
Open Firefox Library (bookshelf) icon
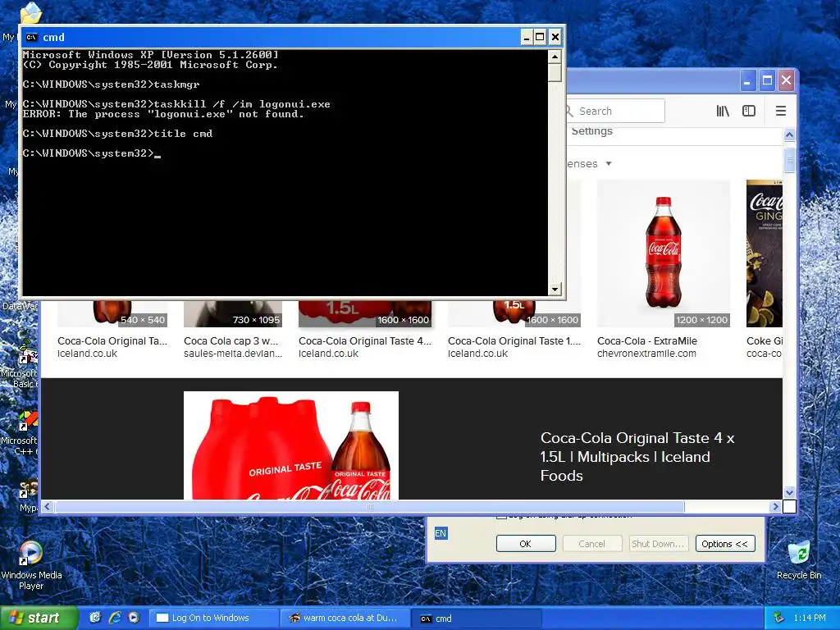(x=723, y=111)
